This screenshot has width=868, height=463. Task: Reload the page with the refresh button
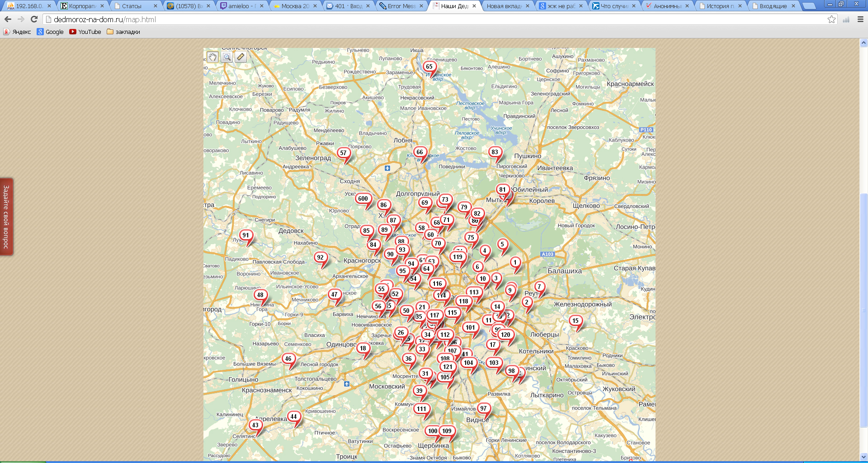click(x=34, y=19)
